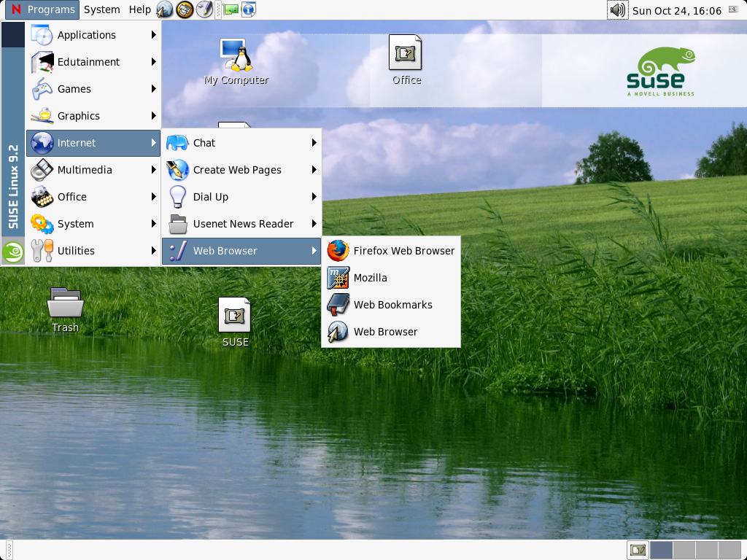Select the My Computer desktop icon
The width and height of the screenshot is (747, 560).
pos(236,62)
